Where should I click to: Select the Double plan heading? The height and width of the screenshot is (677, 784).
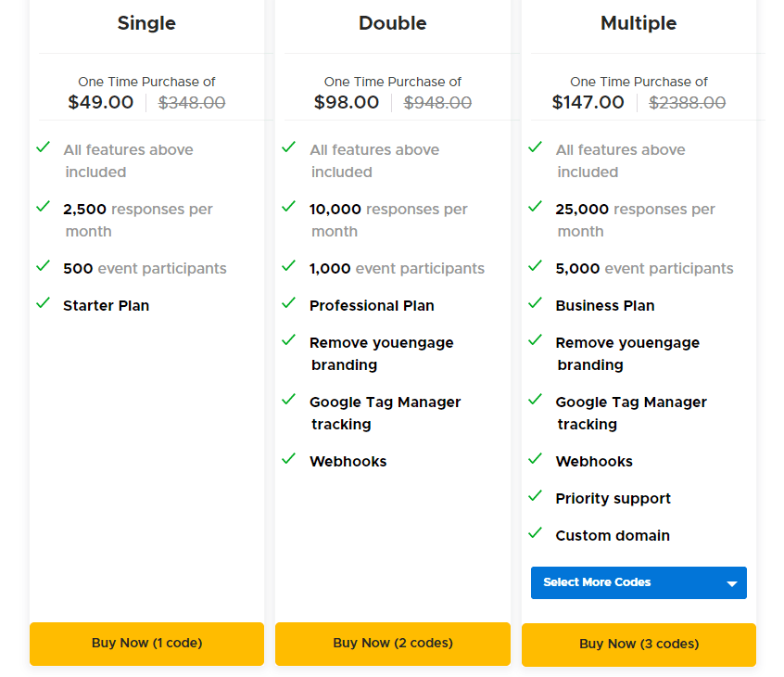point(393,23)
